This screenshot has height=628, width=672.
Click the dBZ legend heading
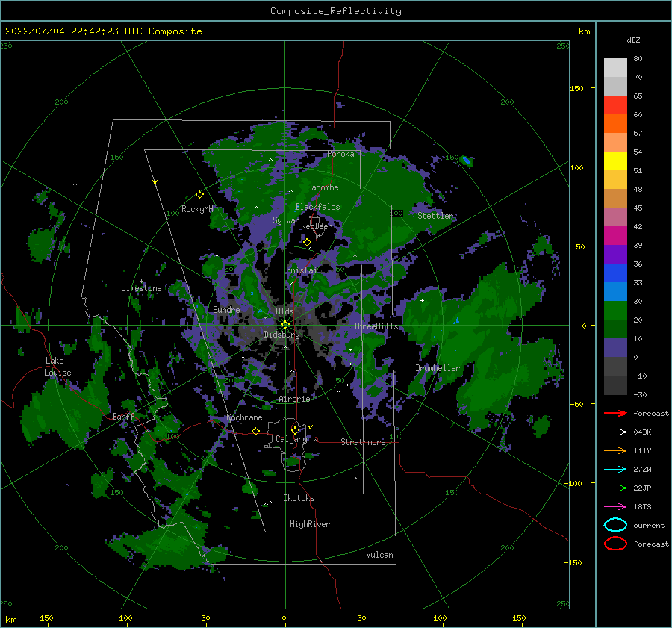pos(633,40)
